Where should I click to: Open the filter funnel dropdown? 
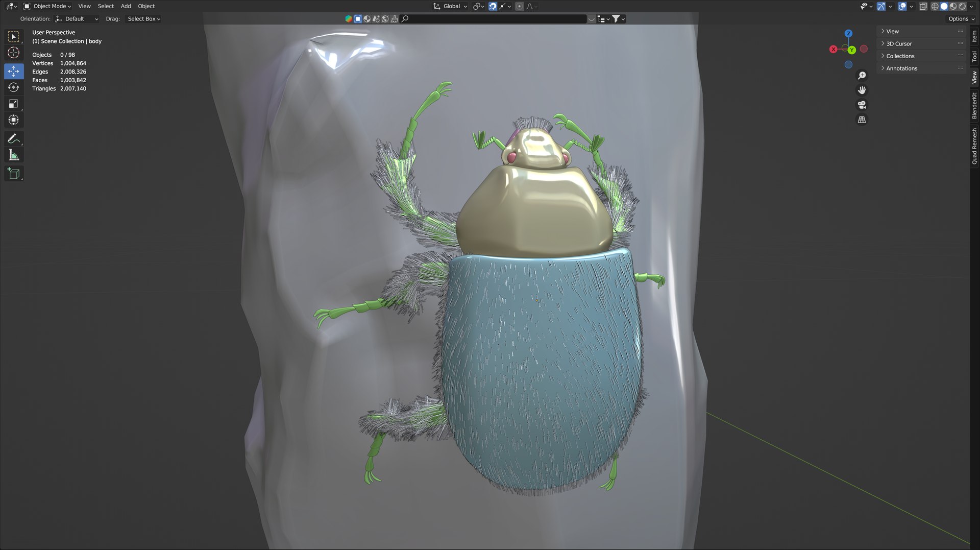pyautogui.click(x=619, y=19)
